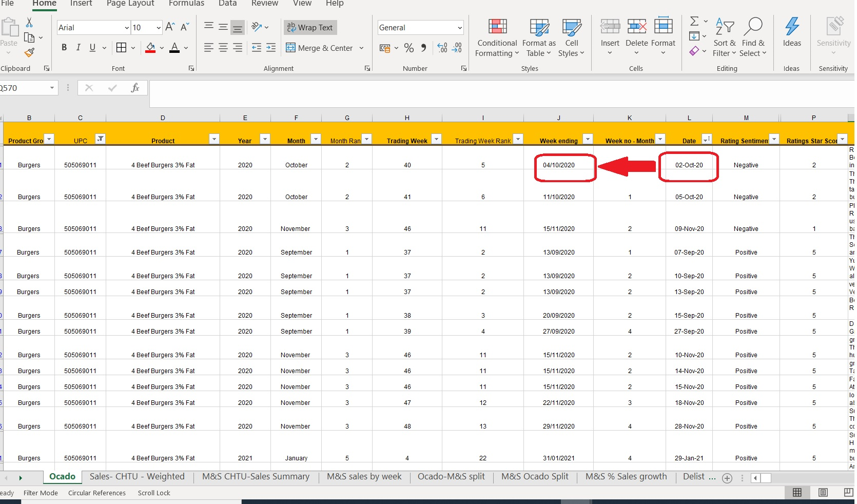Click the Name Box field

26,88
